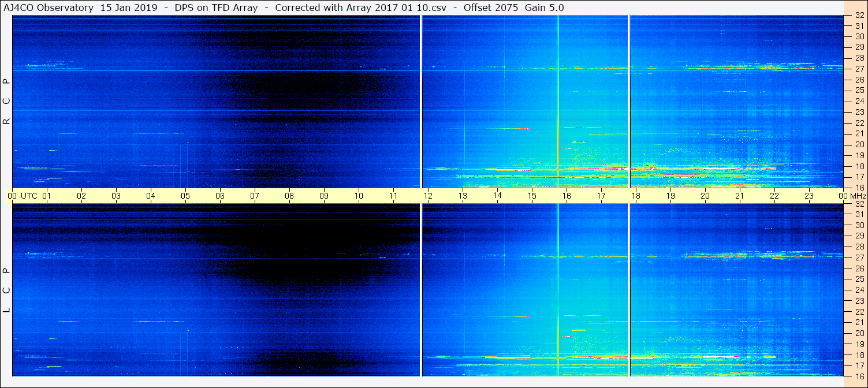Select hour '22' on the UTC axis

[x=774, y=196]
